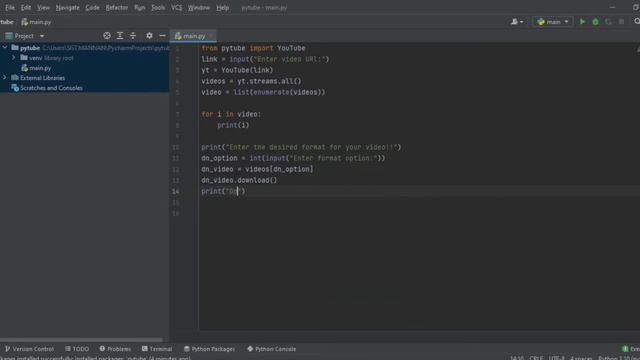This screenshot has width=640, height=360.
Task: Select the venv library root folder
Action: tap(84, 58)
